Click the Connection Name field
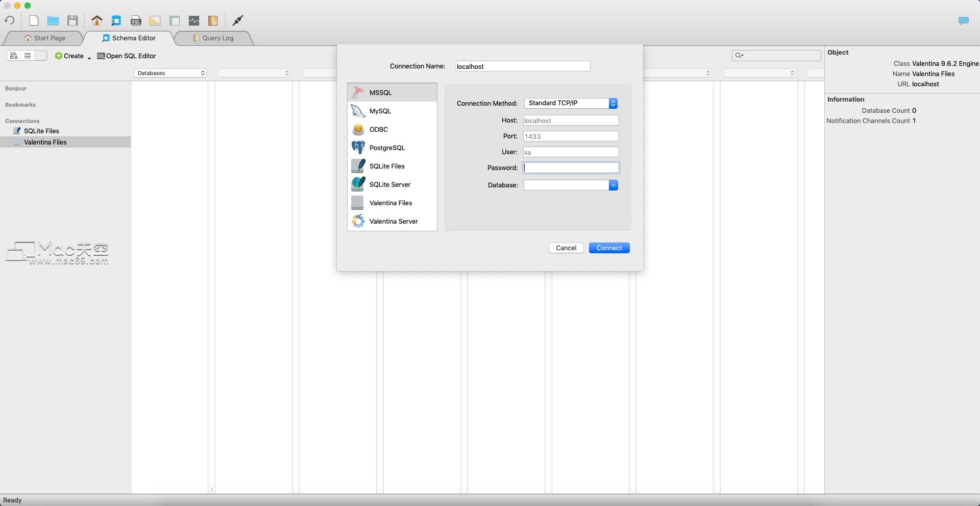 pos(523,66)
